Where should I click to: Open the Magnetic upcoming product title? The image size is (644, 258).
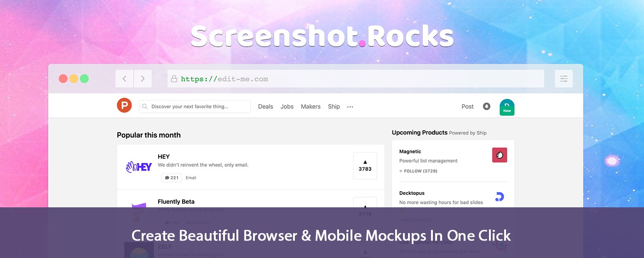point(410,152)
